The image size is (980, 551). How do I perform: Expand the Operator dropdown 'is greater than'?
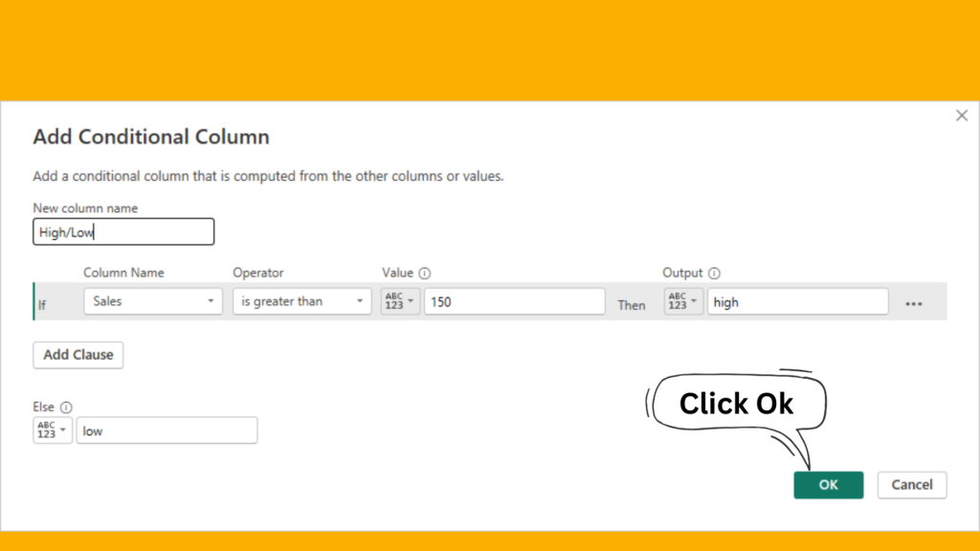pos(301,301)
